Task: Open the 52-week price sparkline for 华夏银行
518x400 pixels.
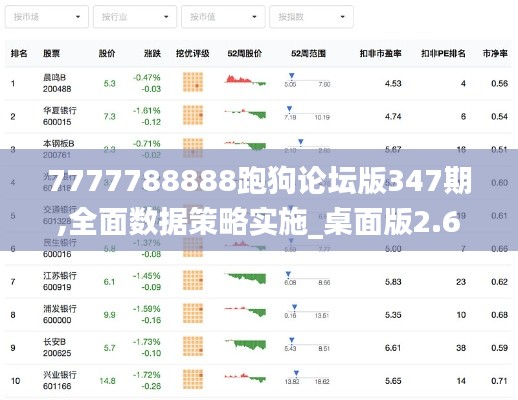Action: click(245, 114)
